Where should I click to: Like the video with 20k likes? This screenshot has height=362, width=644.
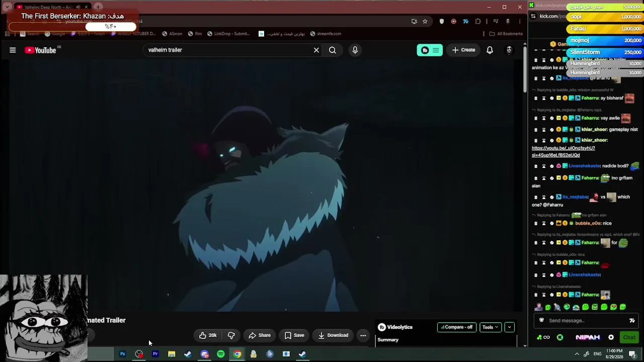click(208, 335)
